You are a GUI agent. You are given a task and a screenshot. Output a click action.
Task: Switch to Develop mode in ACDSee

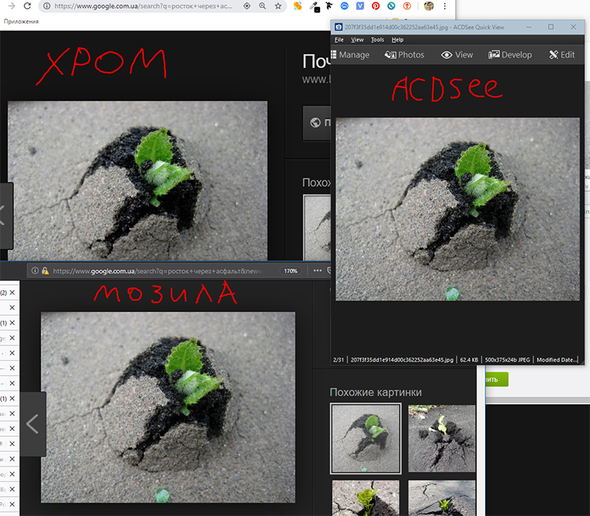(x=510, y=55)
